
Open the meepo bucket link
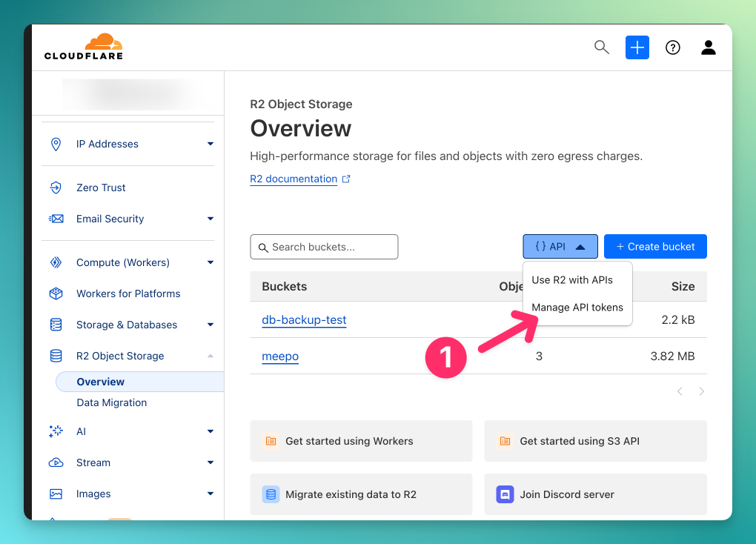(280, 356)
